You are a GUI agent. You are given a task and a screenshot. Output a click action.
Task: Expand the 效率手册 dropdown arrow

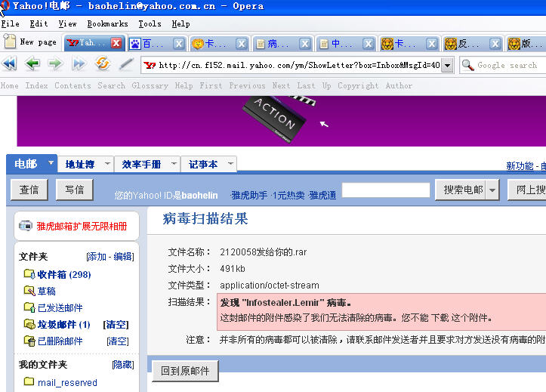[174, 163]
